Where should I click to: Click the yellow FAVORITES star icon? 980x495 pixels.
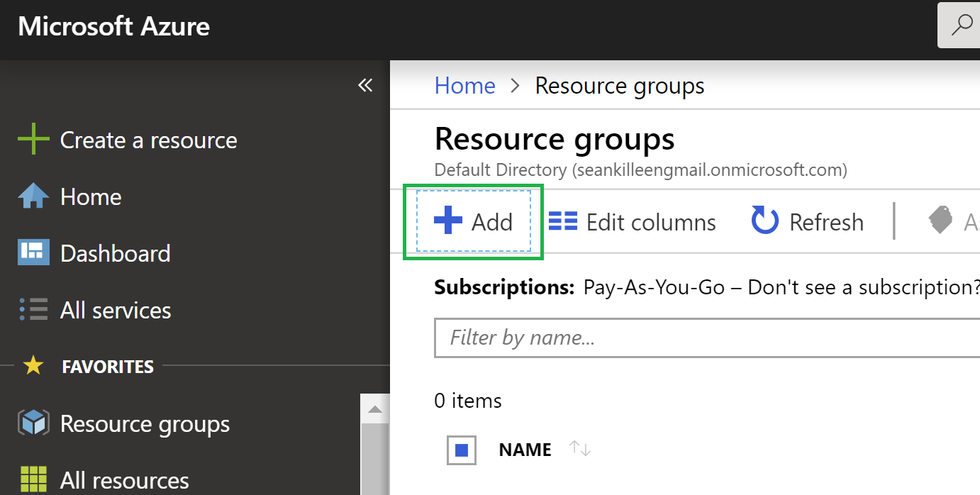(31, 366)
